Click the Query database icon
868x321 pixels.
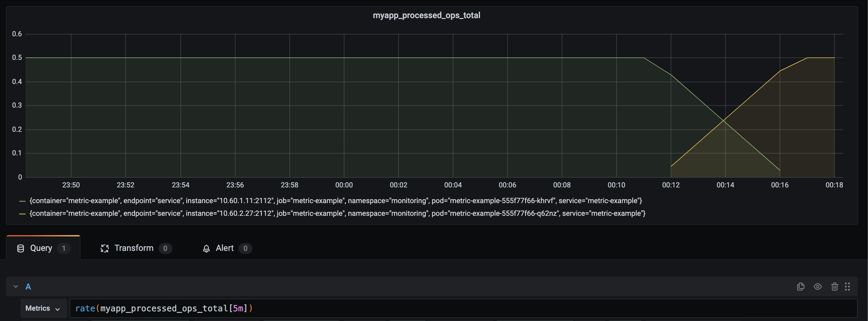(x=21, y=248)
